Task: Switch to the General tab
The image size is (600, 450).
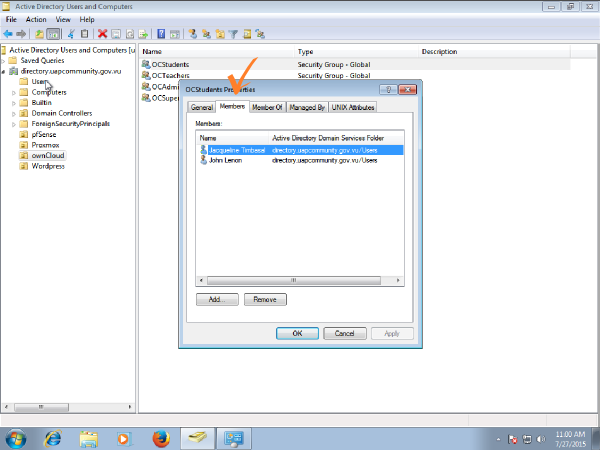Action: [202, 107]
